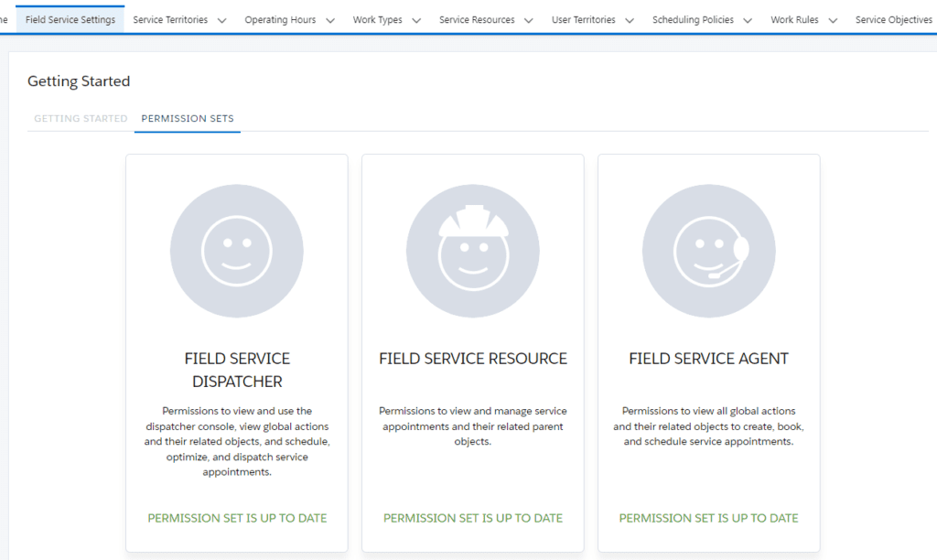
Task: Click Permission Set Is Up To Date under Agent
Action: (708, 518)
